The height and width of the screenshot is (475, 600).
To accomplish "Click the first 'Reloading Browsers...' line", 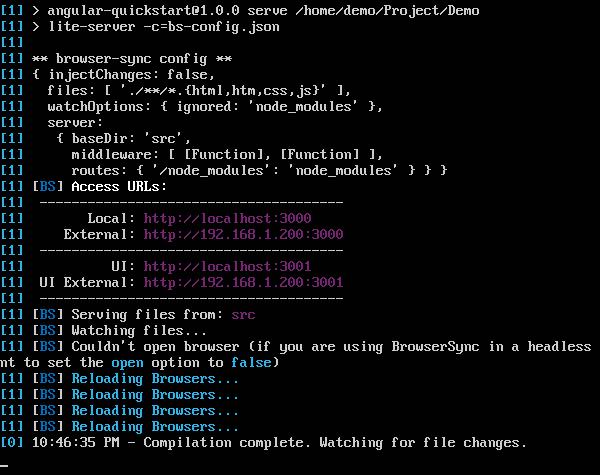I will (x=155, y=379).
